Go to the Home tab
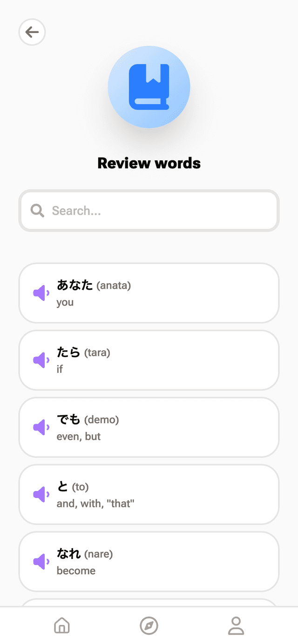The image size is (298, 644). click(x=62, y=625)
